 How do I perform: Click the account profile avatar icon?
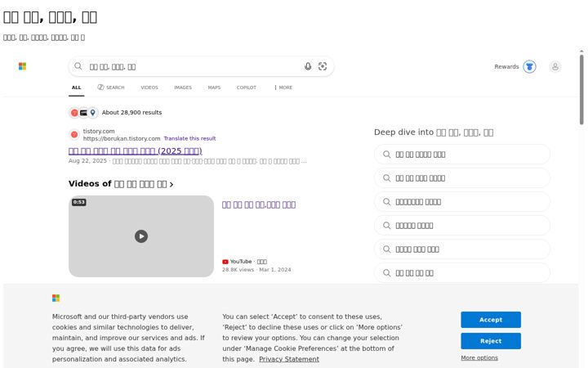(555, 66)
